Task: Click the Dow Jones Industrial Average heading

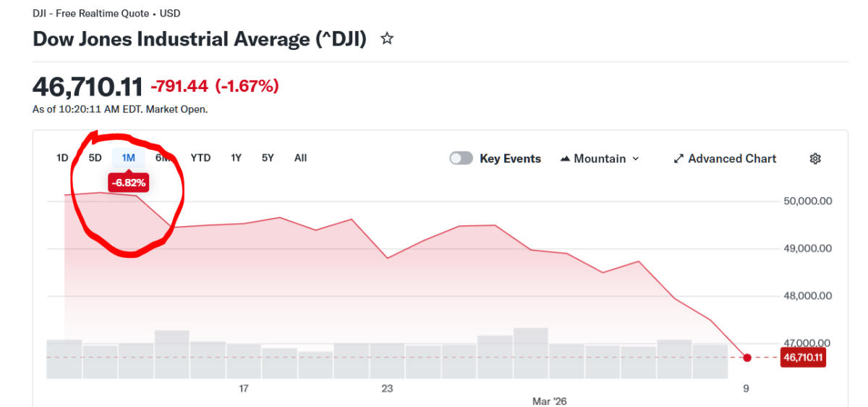Action: pos(200,39)
